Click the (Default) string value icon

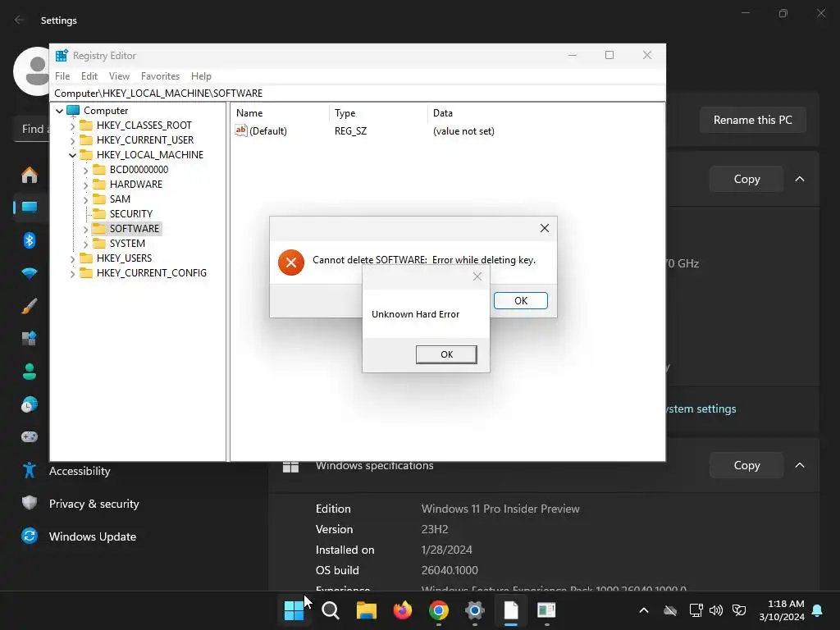(241, 130)
